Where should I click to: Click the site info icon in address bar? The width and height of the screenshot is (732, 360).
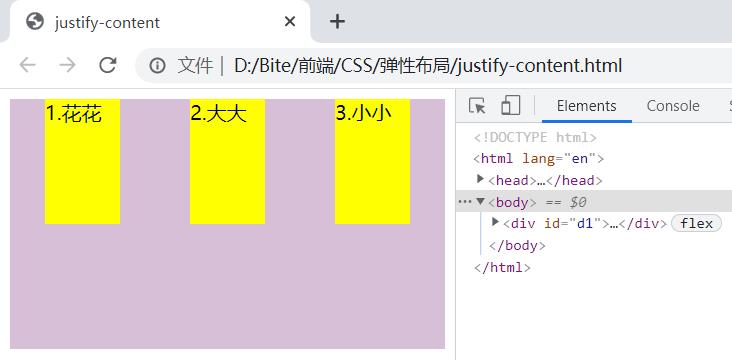coord(157,65)
